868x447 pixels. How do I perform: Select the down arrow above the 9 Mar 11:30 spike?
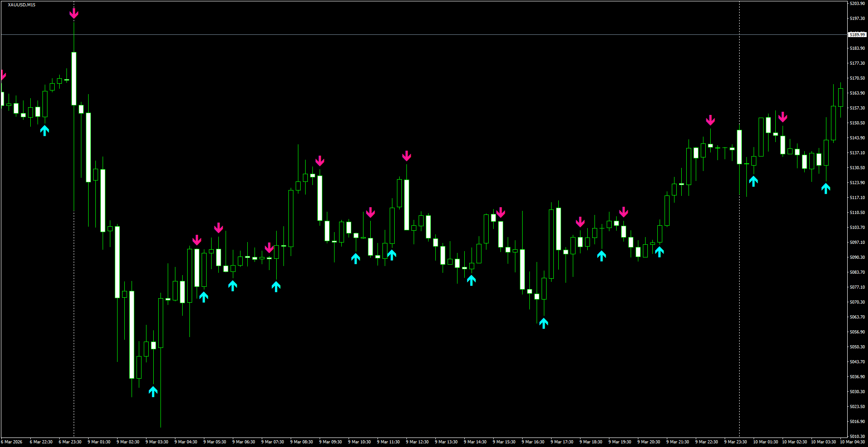(x=406, y=156)
